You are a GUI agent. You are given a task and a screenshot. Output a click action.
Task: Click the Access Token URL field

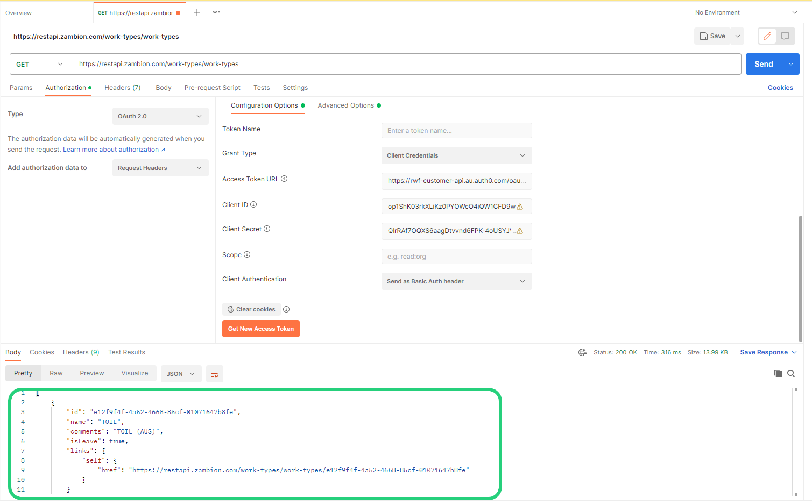457,181
